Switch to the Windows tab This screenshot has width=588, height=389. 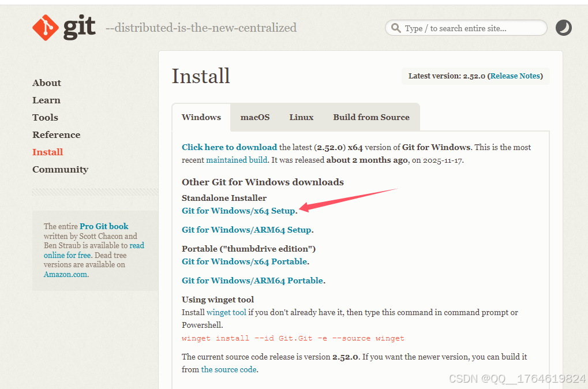(201, 117)
